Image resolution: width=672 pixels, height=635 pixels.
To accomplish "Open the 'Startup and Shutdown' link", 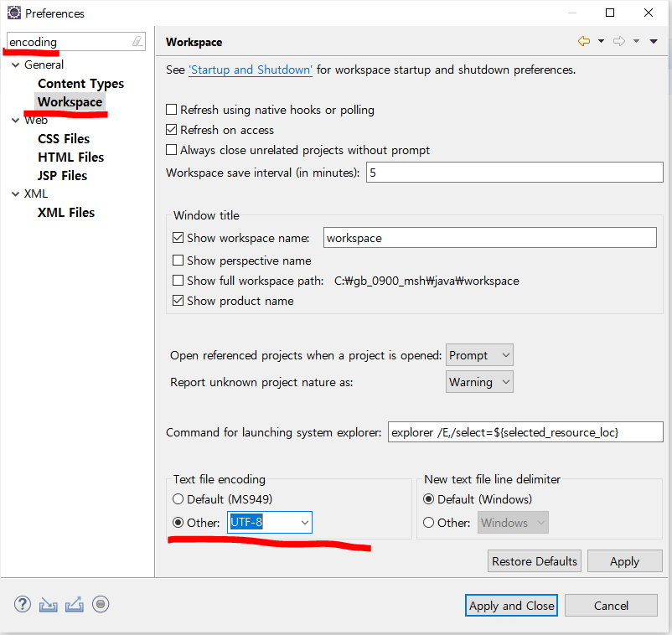I will [x=251, y=70].
